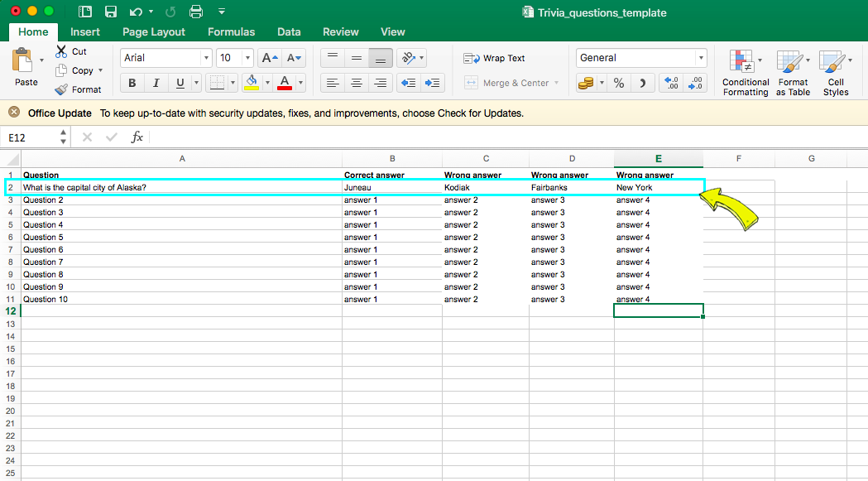Click the Conditional Formatting button
Image resolution: width=868 pixels, height=481 pixels.
click(x=745, y=72)
